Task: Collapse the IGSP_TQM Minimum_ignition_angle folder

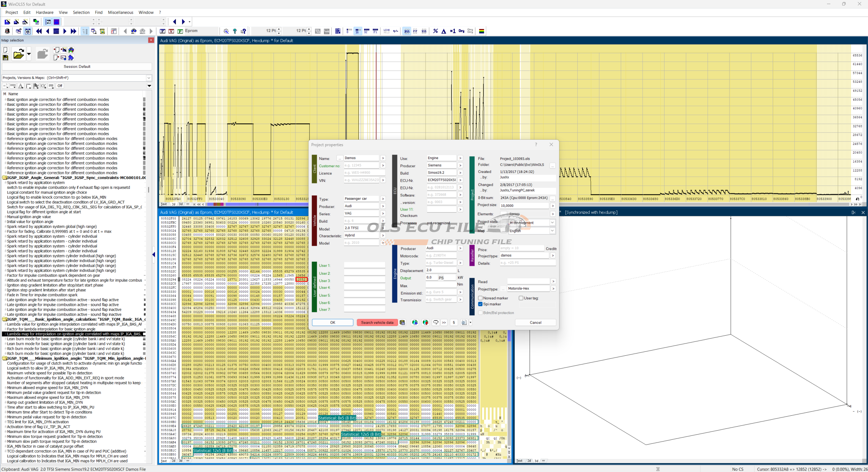Action: pos(5,358)
